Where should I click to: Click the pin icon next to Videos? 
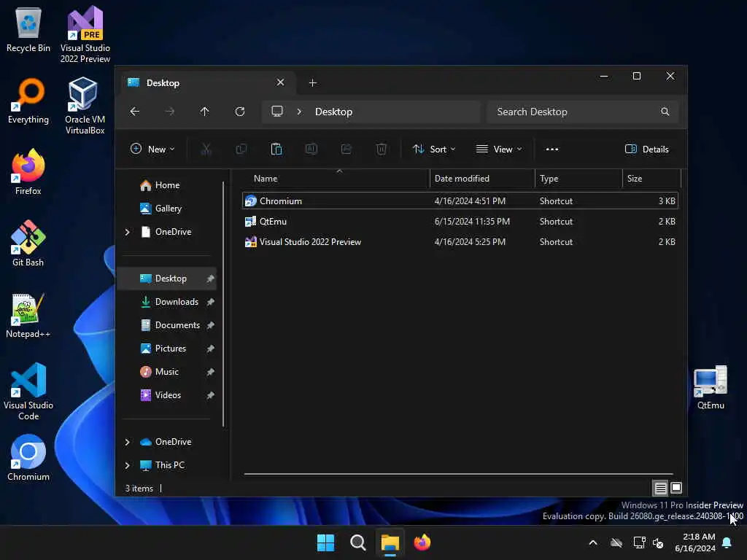coord(210,395)
